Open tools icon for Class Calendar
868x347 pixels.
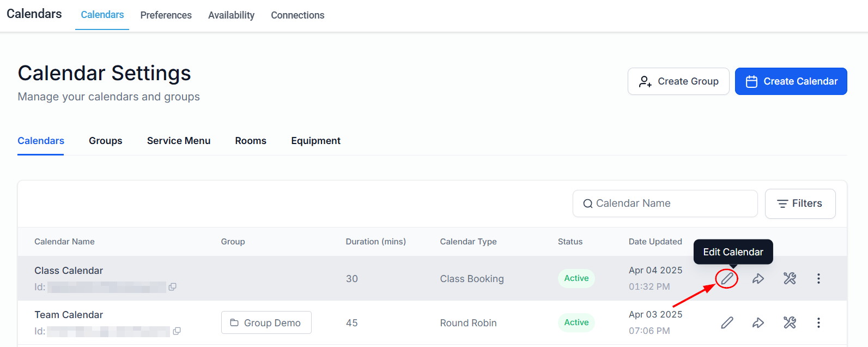790,279
